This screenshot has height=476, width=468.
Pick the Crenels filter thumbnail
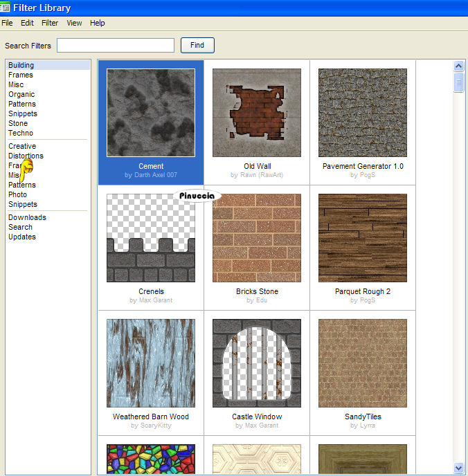(x=151, y=238)
